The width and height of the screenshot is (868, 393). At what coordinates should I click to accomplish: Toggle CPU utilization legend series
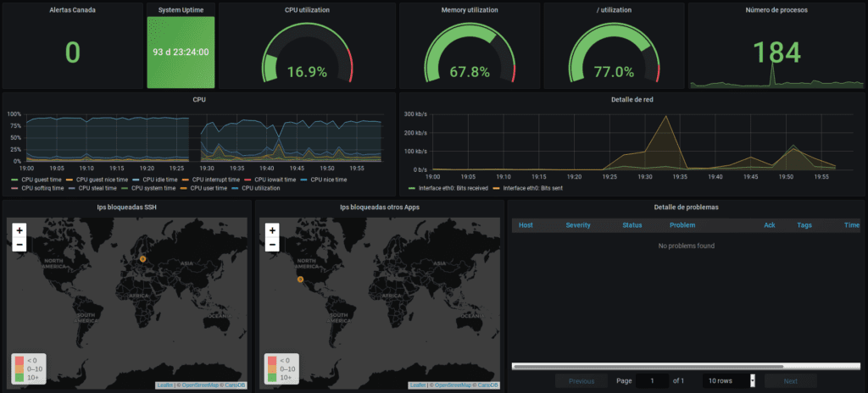(256, 188)
